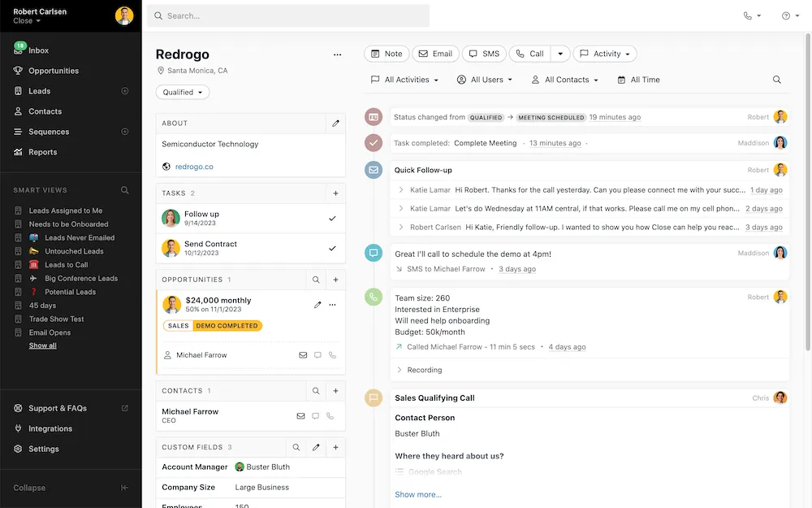Click the search field at the top
This screenshot has height=508, width=812.
coord(284,15)
